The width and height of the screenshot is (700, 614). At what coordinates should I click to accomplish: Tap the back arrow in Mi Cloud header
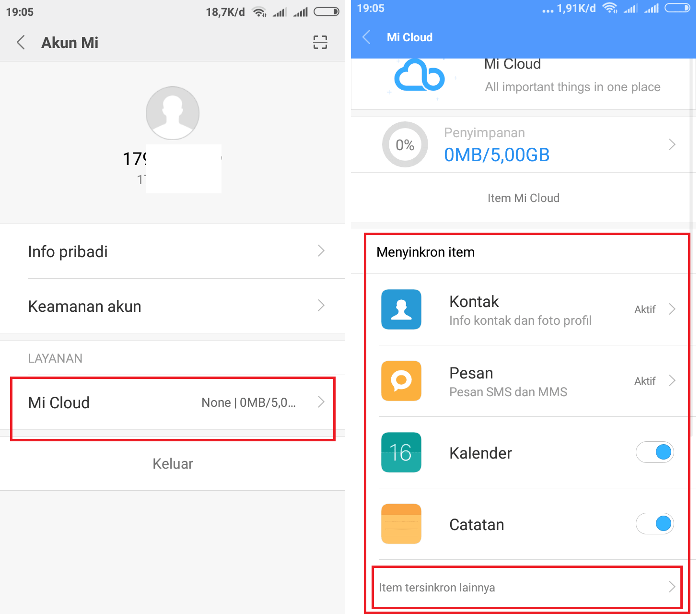point(366,37)
